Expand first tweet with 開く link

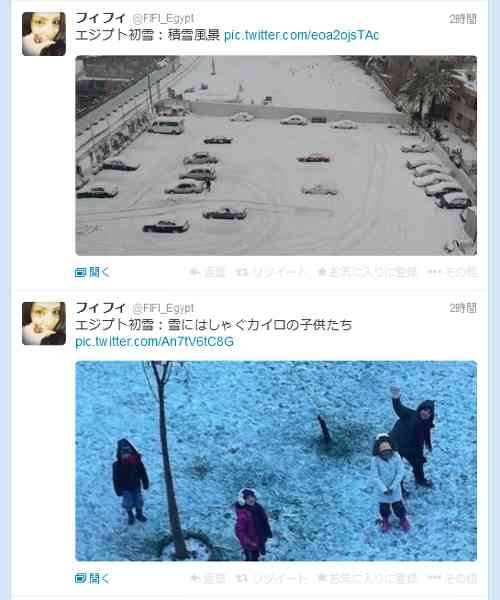[x=92, y=272]
